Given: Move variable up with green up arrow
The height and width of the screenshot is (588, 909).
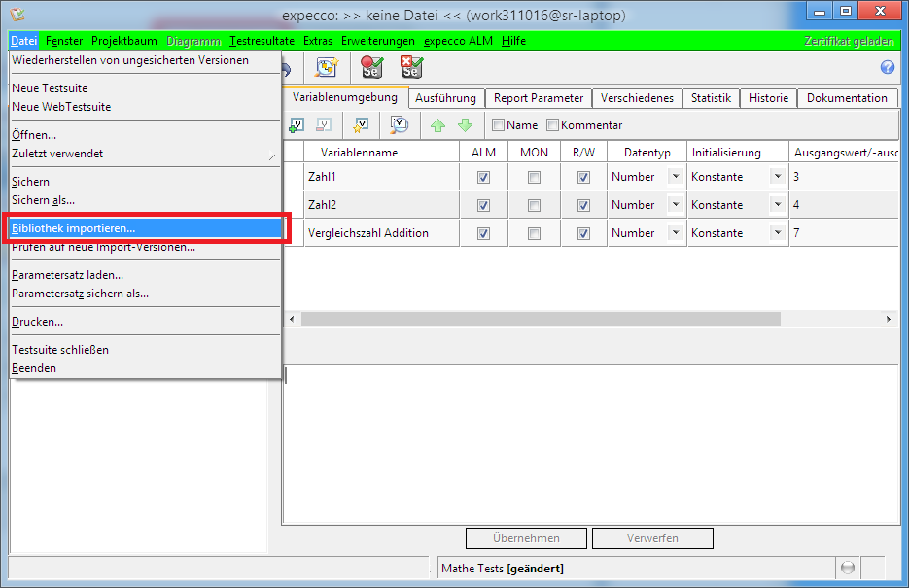Looking at the screenshot, I should tap(437, 125).
